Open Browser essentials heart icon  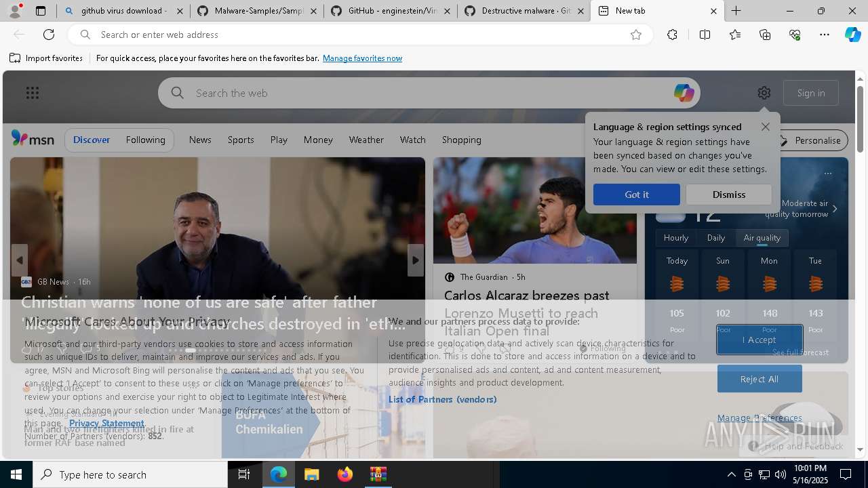795,35
